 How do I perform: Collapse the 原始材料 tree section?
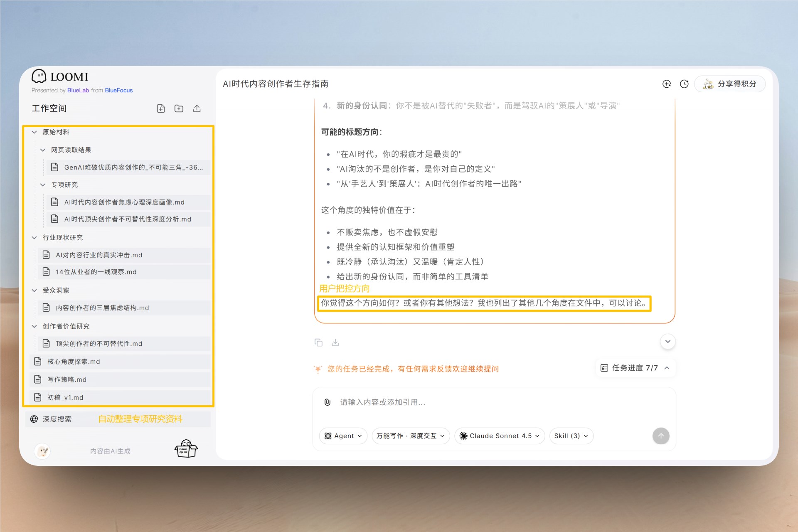34,132
